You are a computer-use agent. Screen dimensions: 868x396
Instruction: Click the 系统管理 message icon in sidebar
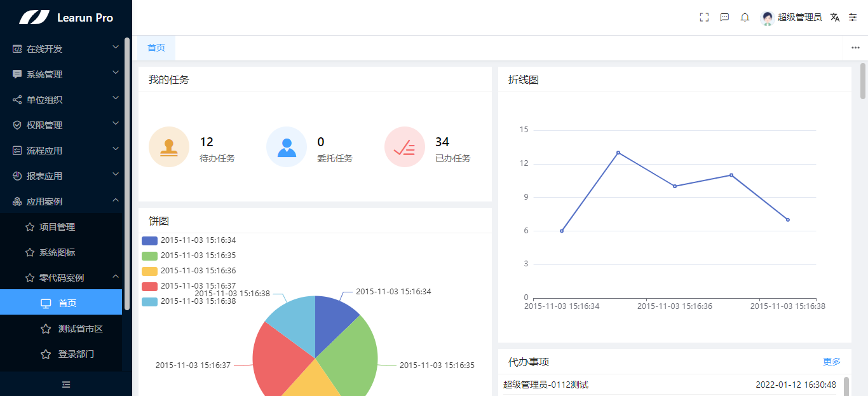[16, 74]
